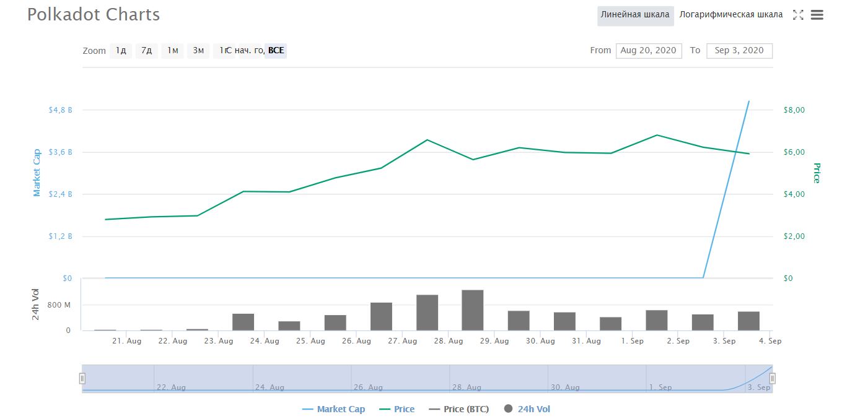Set zoom to 7д
Image resolution: width=868 pixels, height=419 pixels.
147,51
